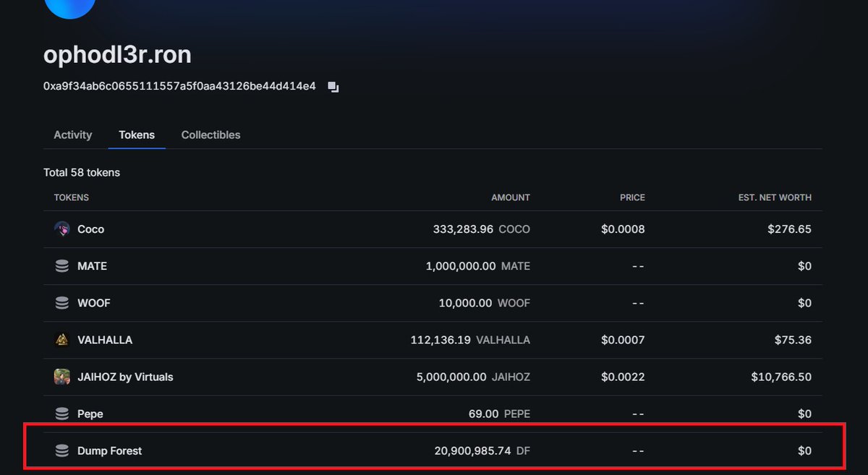Click the ophodl3r.ron profile name heading
The width and height of the screenshot is (868, 475).
point(117,55)
